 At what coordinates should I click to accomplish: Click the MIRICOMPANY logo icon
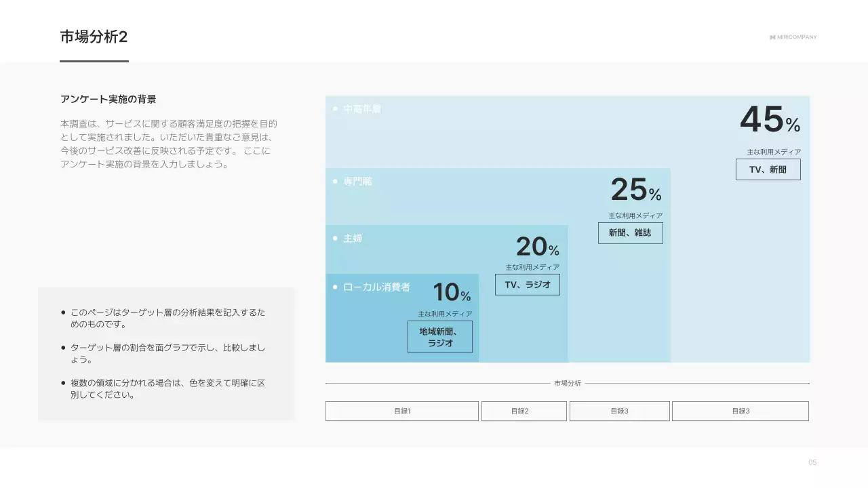pyautogui.click(x=772, y=37)
